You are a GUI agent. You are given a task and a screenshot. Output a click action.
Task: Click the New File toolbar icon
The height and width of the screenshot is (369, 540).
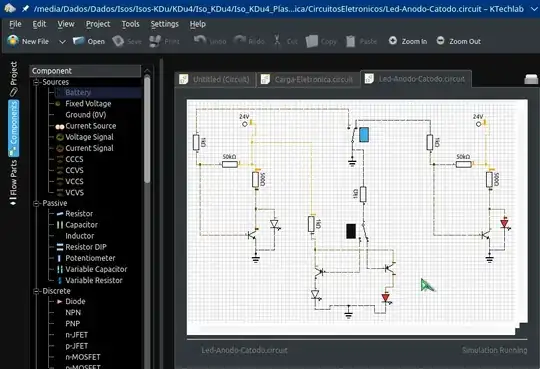pos(13,41)
